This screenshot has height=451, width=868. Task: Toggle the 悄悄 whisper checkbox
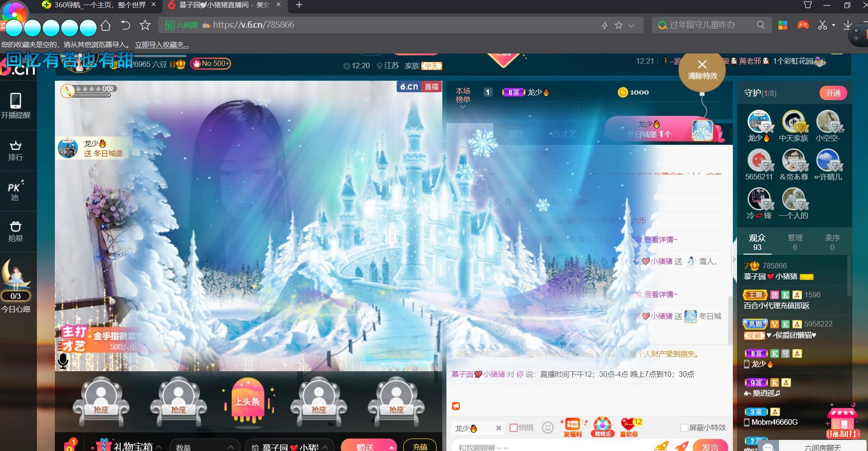pos(513,427)
